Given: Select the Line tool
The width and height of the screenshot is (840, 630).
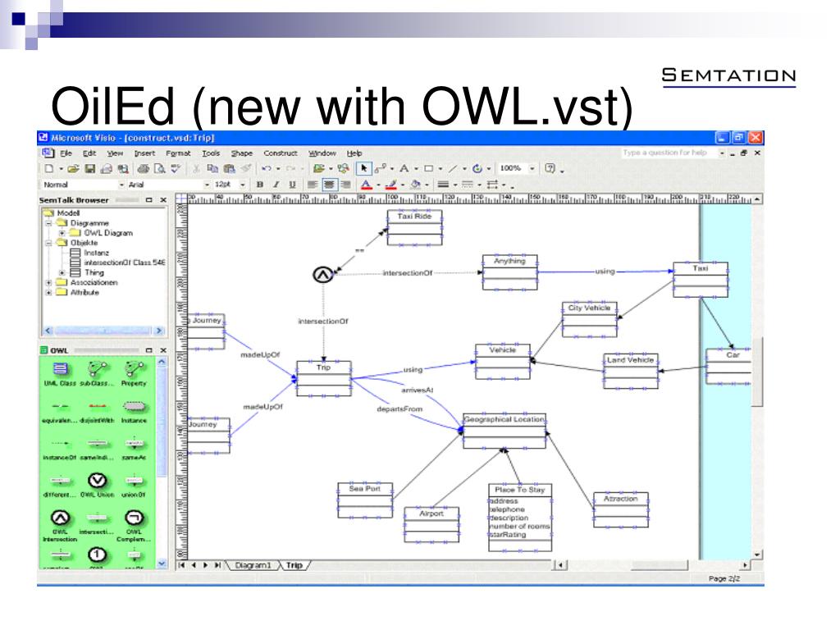Looking at the screenshot, I should [x=453, y=169].
